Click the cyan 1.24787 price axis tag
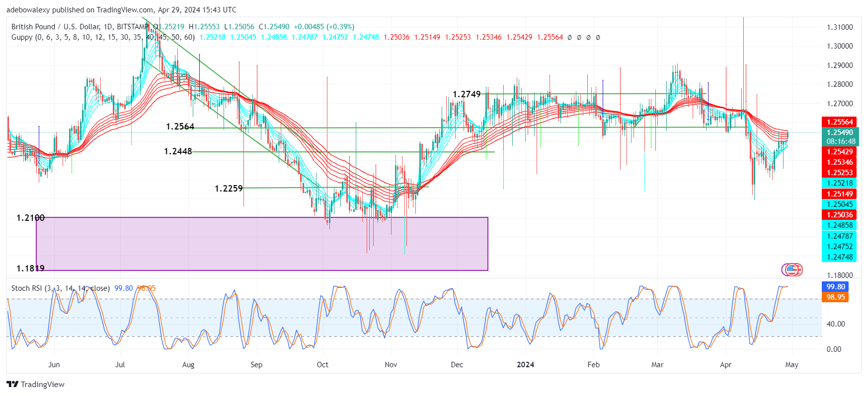868x395 pixels. (840, 236)
